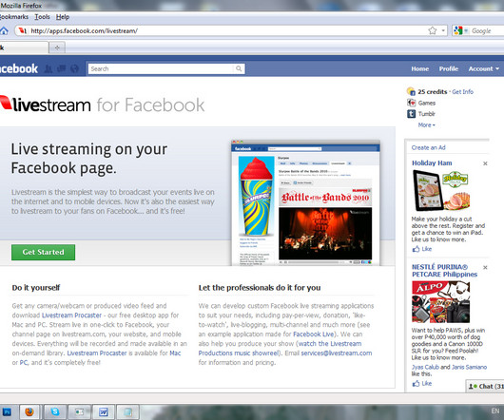The width and height of the screenshot is (504, 420).
Task: Open the Profile link
Action: [449, 68]
